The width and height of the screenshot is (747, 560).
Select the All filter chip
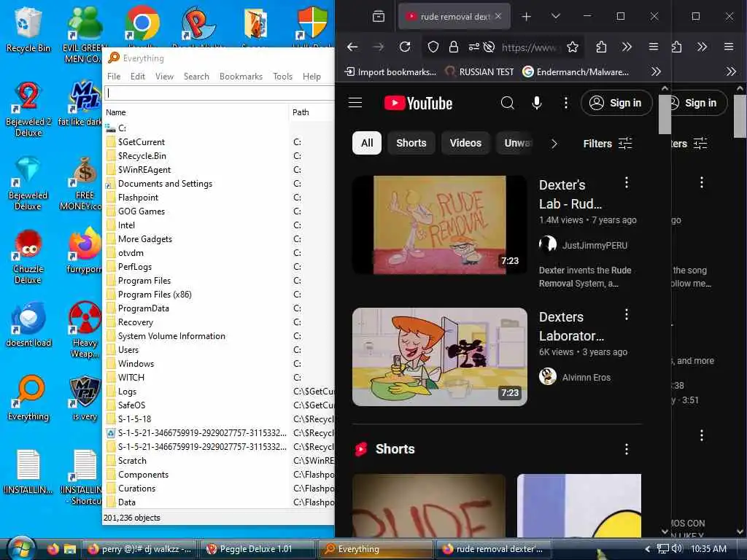coord(367,143)
